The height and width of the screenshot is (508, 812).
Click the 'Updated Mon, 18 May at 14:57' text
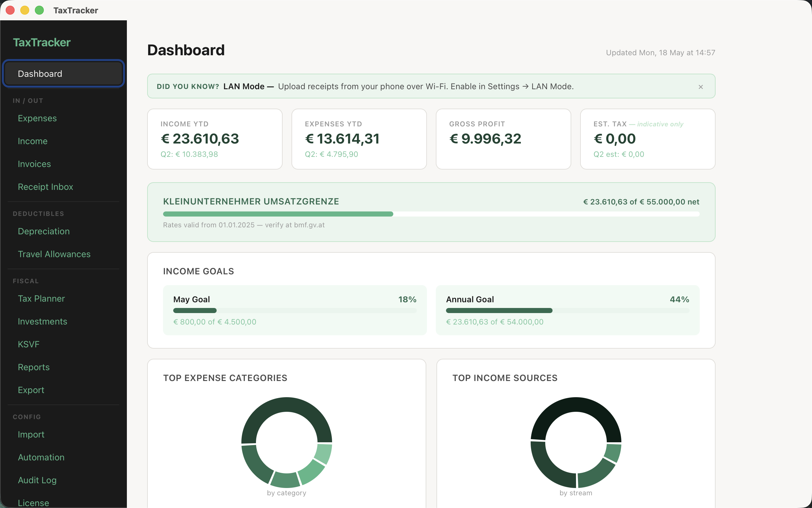click(660, 53)
